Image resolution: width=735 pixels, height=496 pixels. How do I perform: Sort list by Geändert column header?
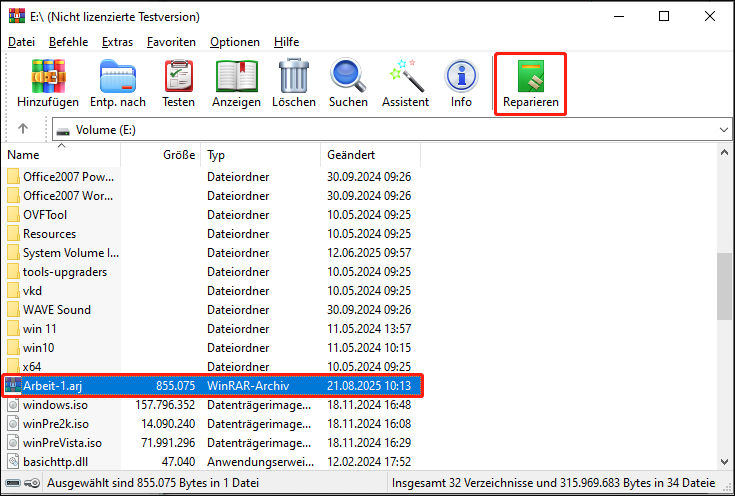click(x=371, y=155)
